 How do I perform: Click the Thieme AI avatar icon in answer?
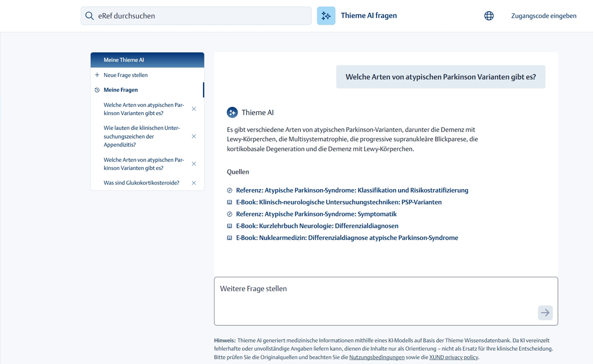click(x=232, y=112)
